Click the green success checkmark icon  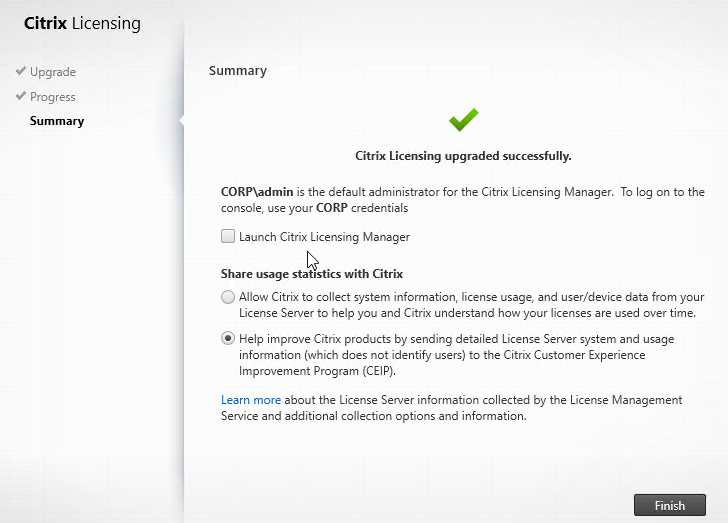coord(463,120)
